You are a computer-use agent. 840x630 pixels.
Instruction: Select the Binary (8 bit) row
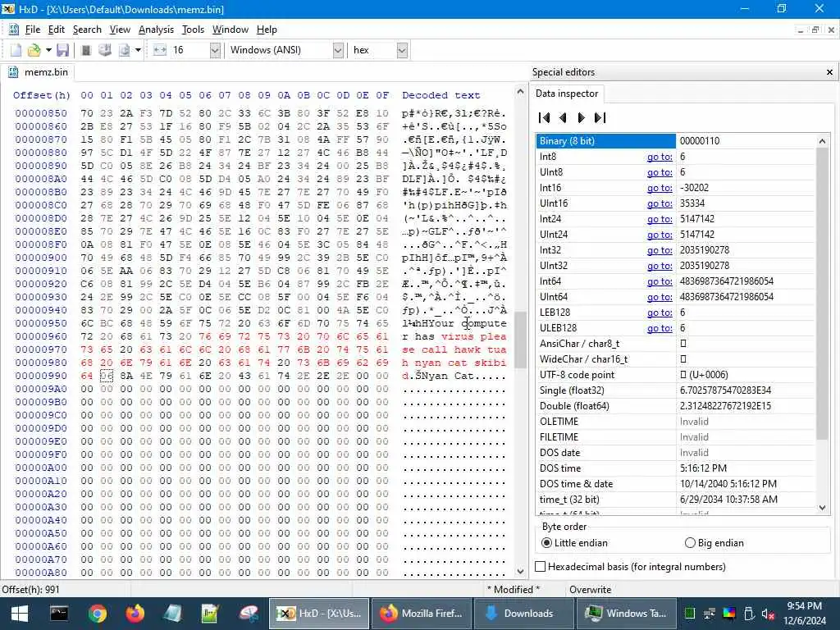(675, 141)
